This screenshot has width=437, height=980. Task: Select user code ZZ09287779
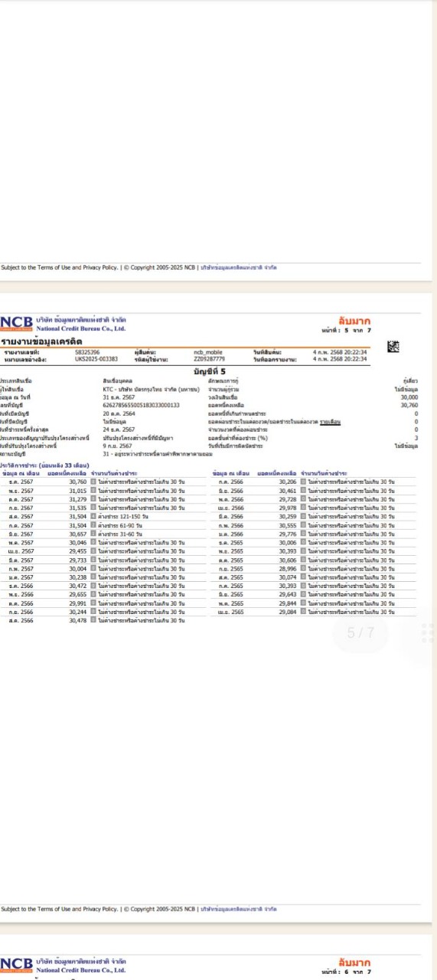[x=210, y=358]
